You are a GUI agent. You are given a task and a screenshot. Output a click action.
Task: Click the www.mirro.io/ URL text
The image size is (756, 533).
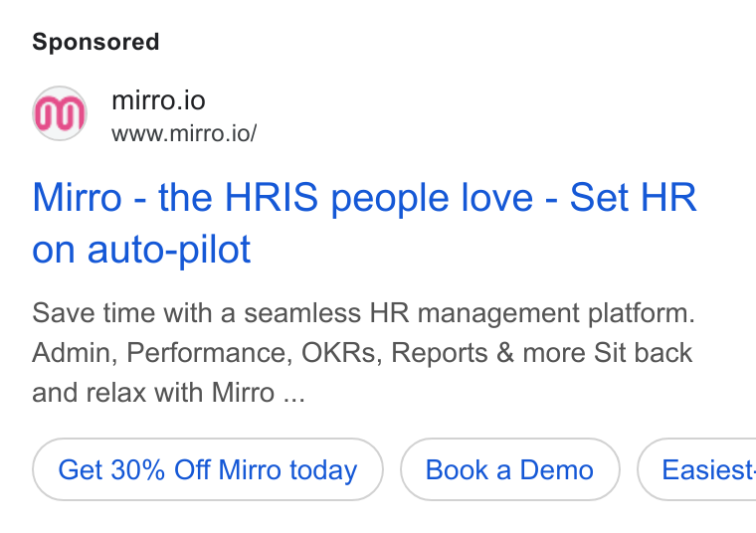(184, 133)
